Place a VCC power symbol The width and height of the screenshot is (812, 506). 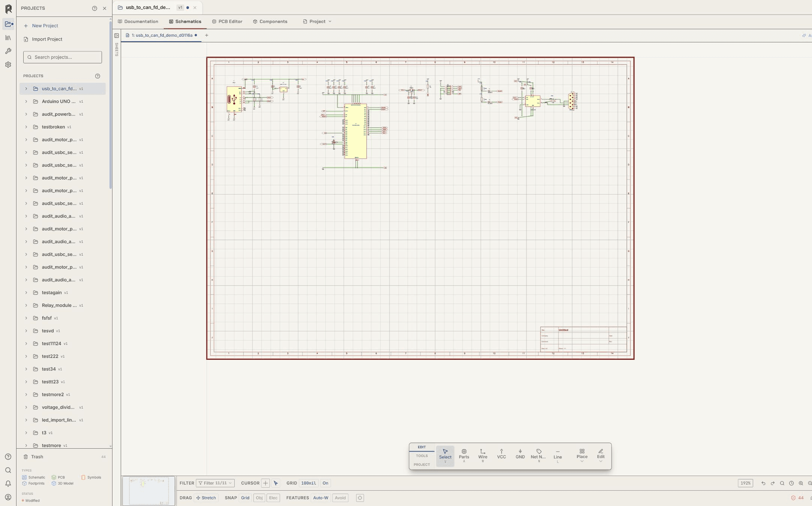click(x=501, y=456)
